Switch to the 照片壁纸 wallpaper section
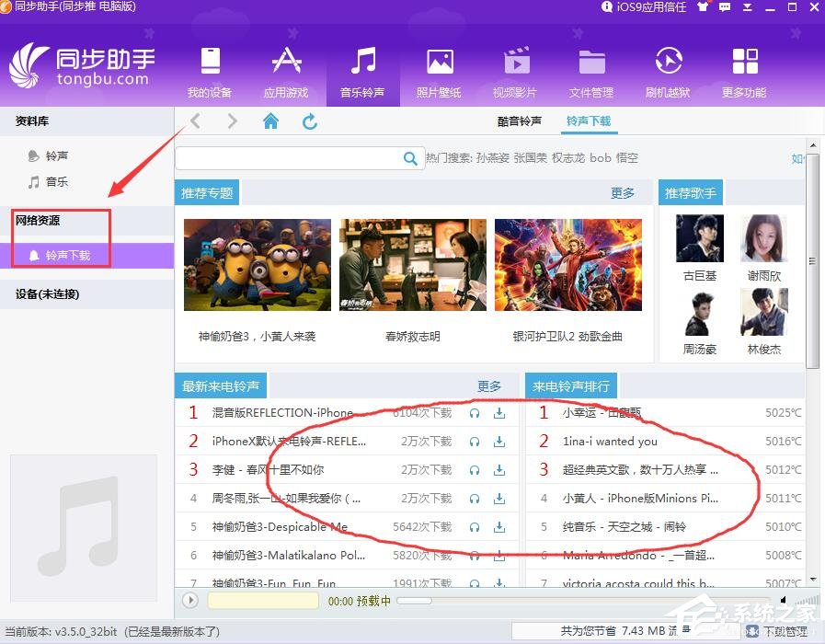 point(439,69)
